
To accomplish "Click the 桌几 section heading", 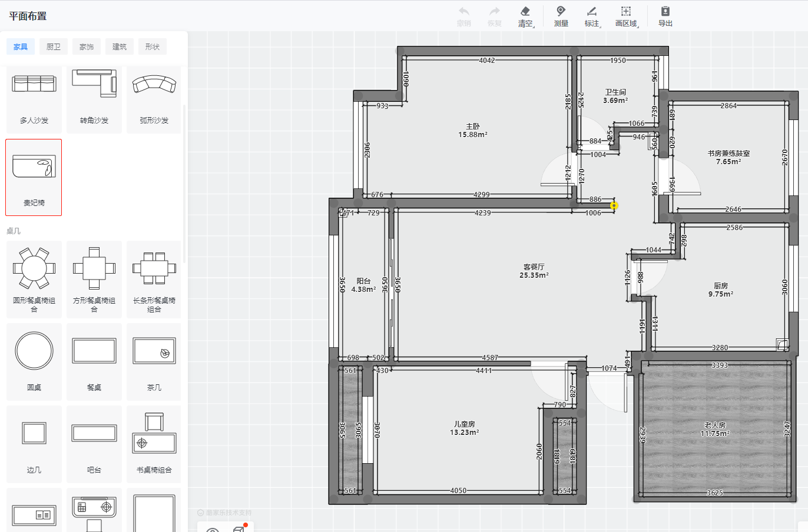I will [14, 231].
